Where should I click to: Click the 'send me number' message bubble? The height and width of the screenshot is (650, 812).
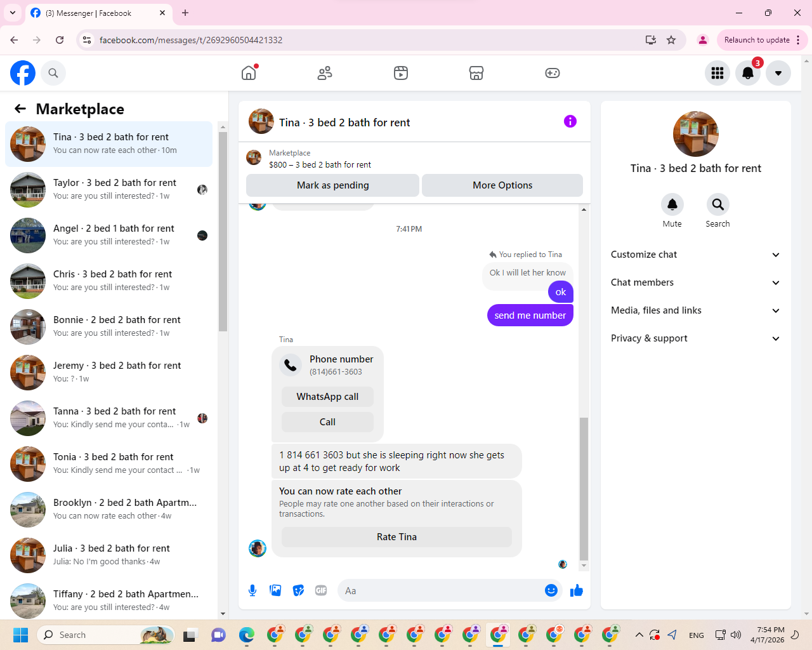[x=530, y=315]
